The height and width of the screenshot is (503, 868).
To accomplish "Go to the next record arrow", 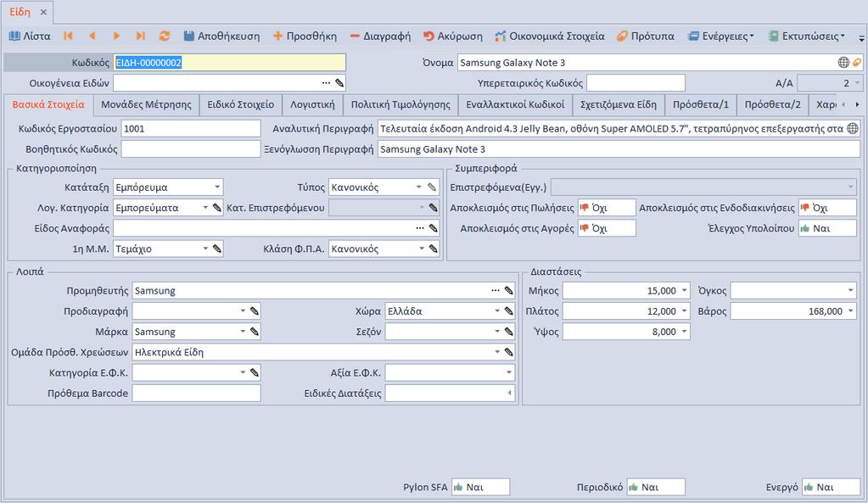I will coord(116,36).
